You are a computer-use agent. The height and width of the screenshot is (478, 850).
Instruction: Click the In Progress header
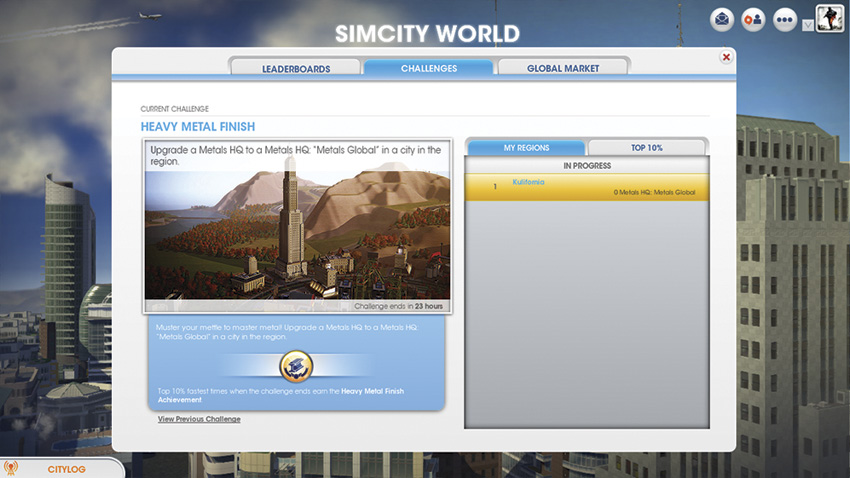click(587, 165)
